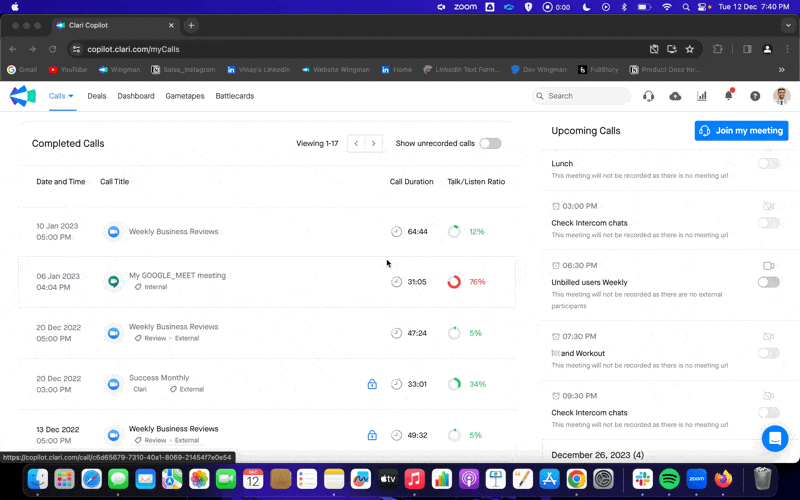The height and width of the screenshot is (500, 800).
Task: Click camera icon beside Unbilled users Weekly
Action: (x=768, y=265)
